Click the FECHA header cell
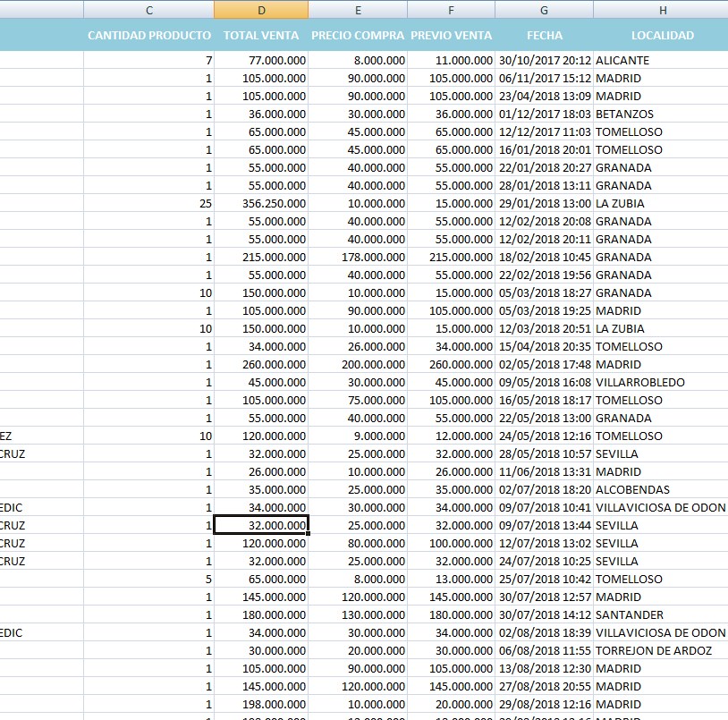The height and width of the screenshot is (720, 728). point(544,35)
